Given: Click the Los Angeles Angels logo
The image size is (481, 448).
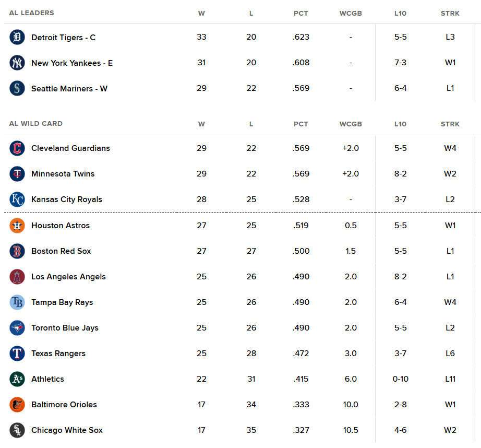Looking at the screenshot, I should [17, 277].
